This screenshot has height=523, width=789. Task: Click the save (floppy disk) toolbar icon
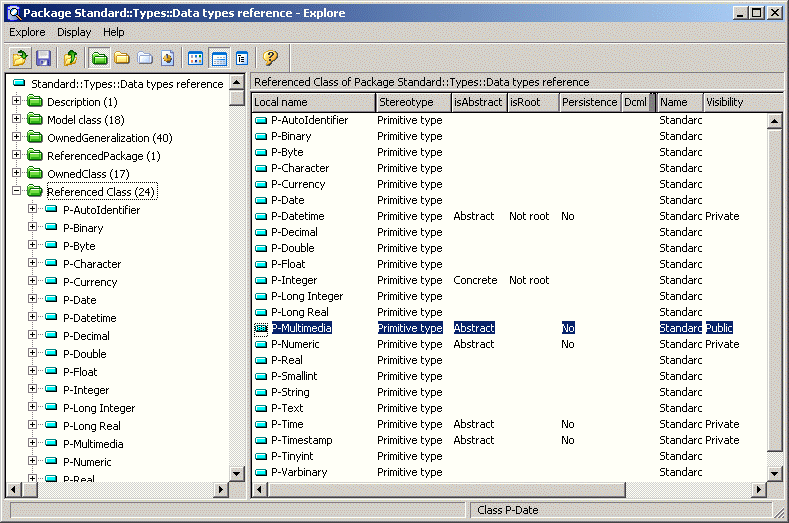point(44,58)
